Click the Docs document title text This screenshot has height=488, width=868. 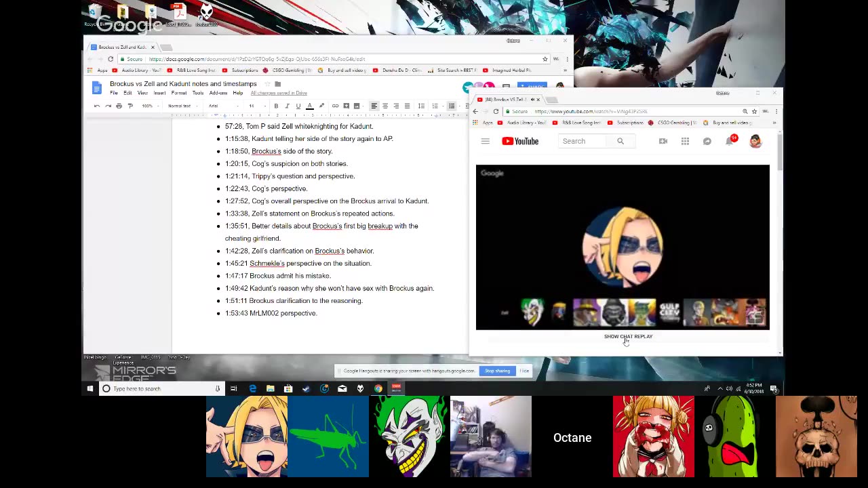[183, 84]
